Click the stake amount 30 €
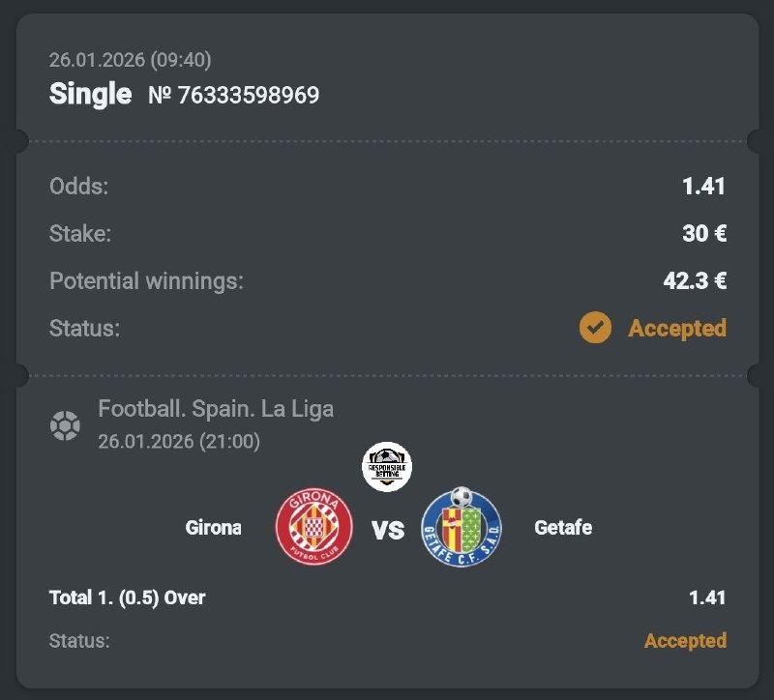This screenshot has height=700, width=774. (x=705, y=231)
